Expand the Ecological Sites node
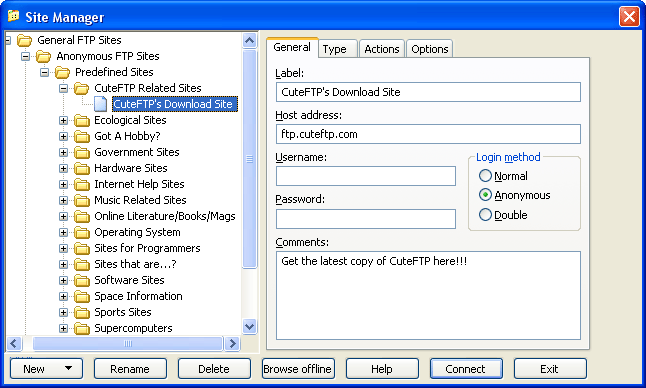This screenshot has width=646, height=388. pyautogui.click(x=63, y=121)
